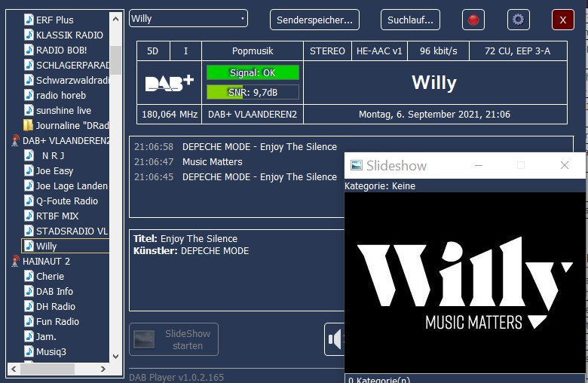
Task: Click the 21:06:45 Depeche Mode log entry
Action: point(235,176)
